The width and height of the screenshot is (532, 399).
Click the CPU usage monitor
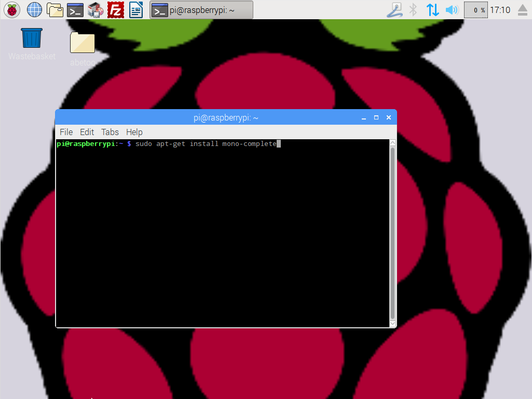(475, 10)
